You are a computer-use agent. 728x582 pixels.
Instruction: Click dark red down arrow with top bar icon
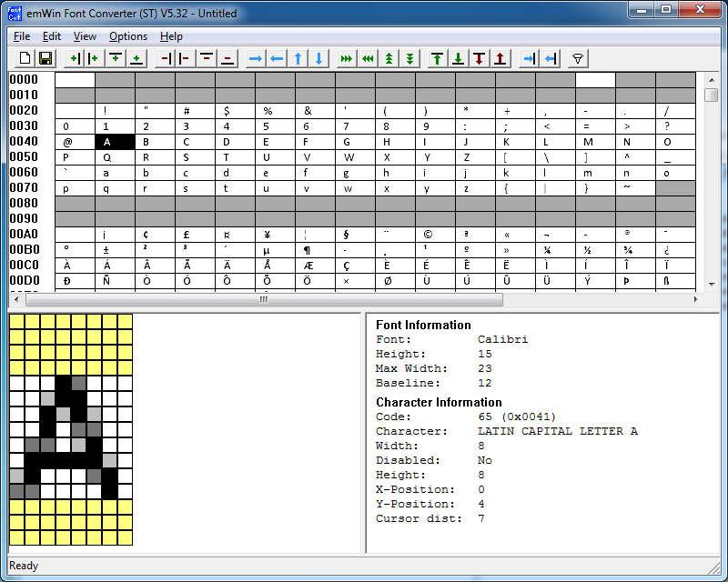click(480, 58)
